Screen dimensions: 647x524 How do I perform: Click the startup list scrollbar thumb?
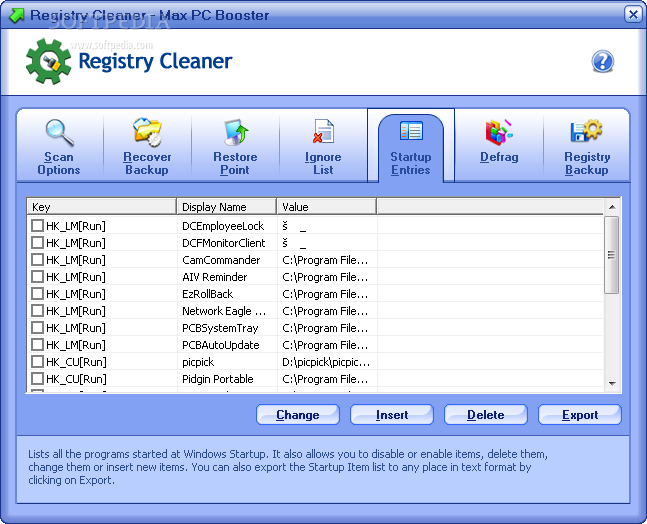(612, 255)
